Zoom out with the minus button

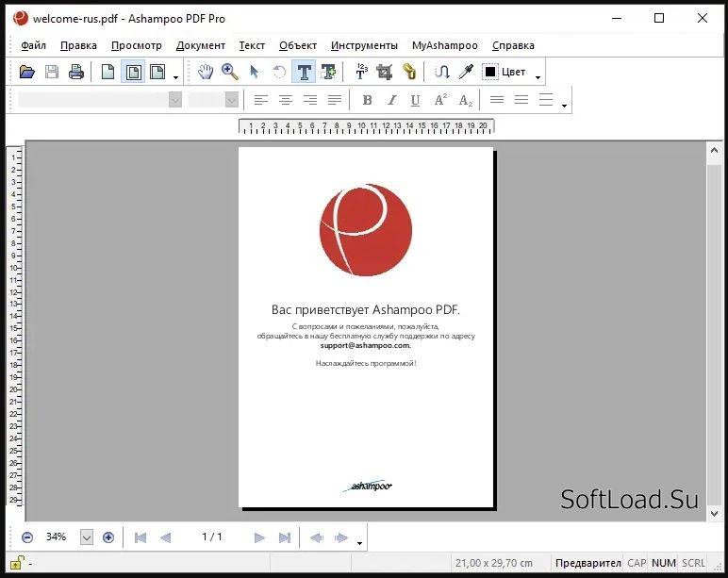click(x=27, y=537)
